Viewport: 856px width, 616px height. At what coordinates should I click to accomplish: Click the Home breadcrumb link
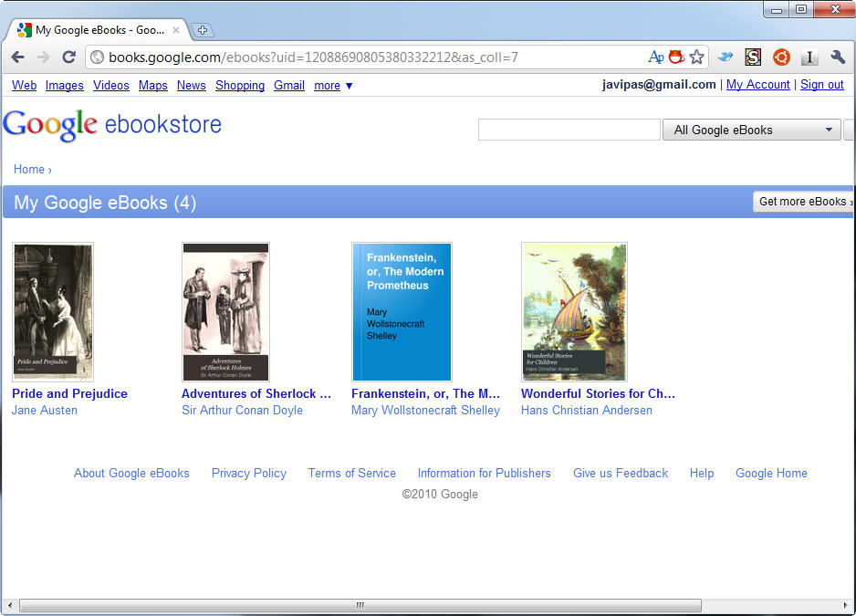point(29,170)
